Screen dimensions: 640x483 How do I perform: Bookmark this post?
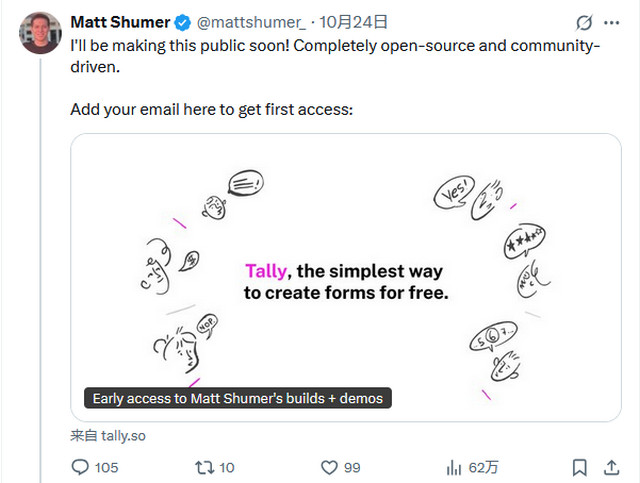coord(579,467)
